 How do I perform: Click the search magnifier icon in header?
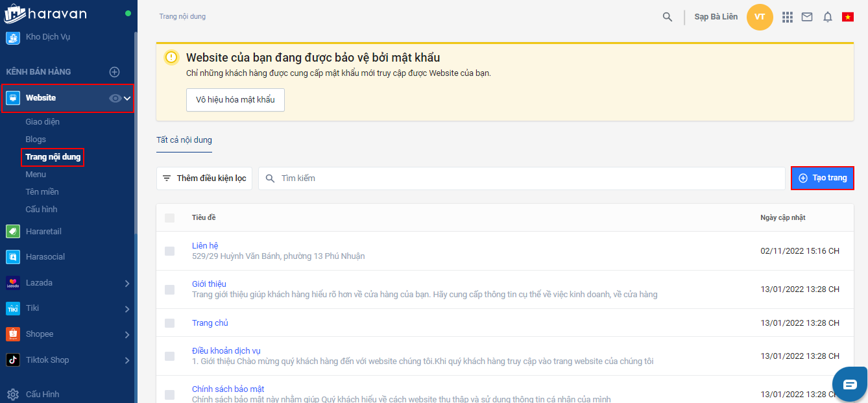667,17
